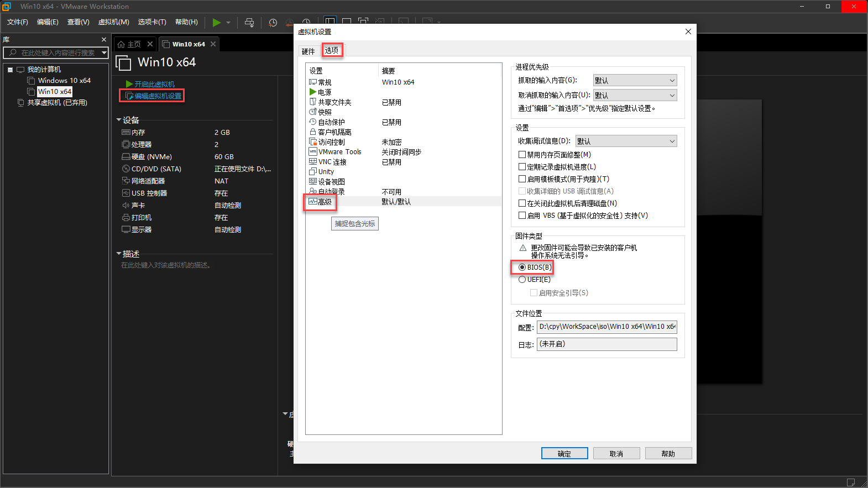Open the snapshot clock icon in toolbar
The width and height of the screenshot is (868, 488).
[273, 23]
